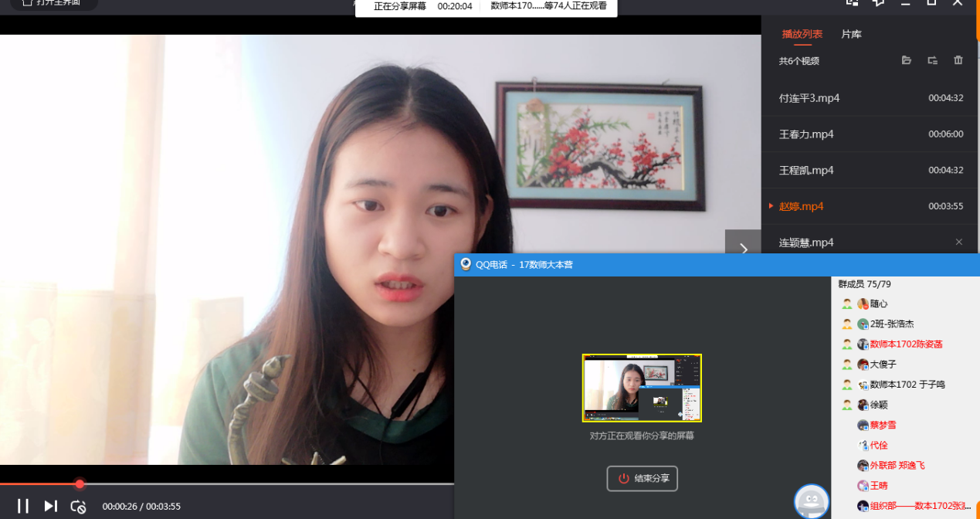Viewport: 980px width, 519px height.
Task: Click 结束分享 to stop screen sharing
Action: 643,478
